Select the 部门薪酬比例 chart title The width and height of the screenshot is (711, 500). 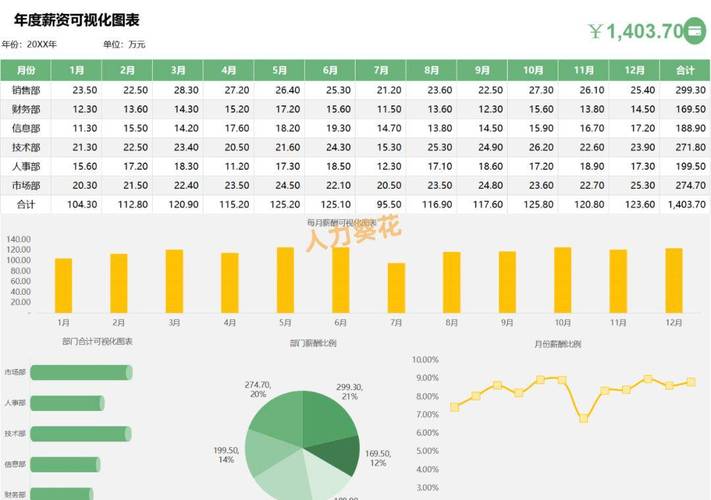point(313,342)
